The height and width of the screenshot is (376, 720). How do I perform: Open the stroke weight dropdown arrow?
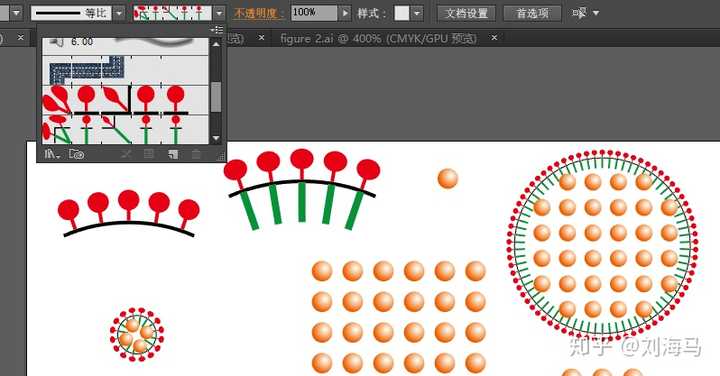pos(16,13)
